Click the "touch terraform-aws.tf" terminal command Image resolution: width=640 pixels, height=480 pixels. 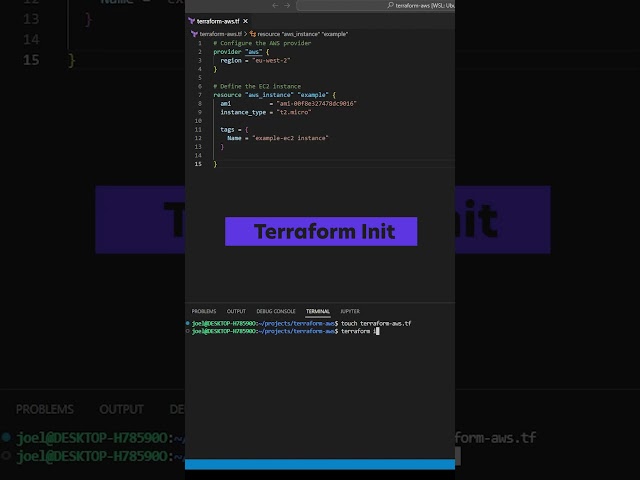376,323
